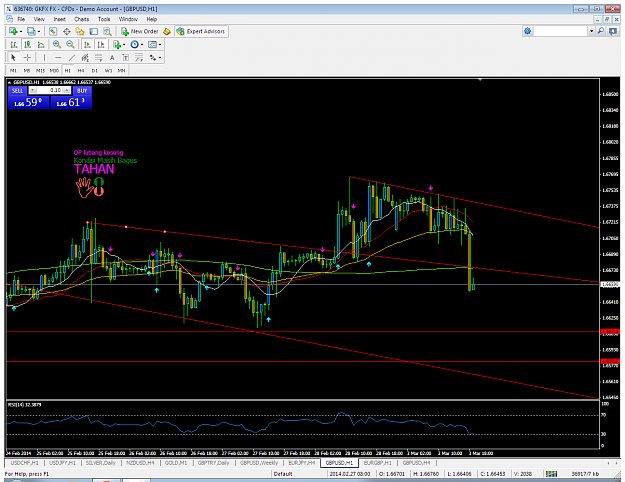Select the Fibonacci retracement tool
This screenshot has height=482, width=625.
[x=98, y=58]
